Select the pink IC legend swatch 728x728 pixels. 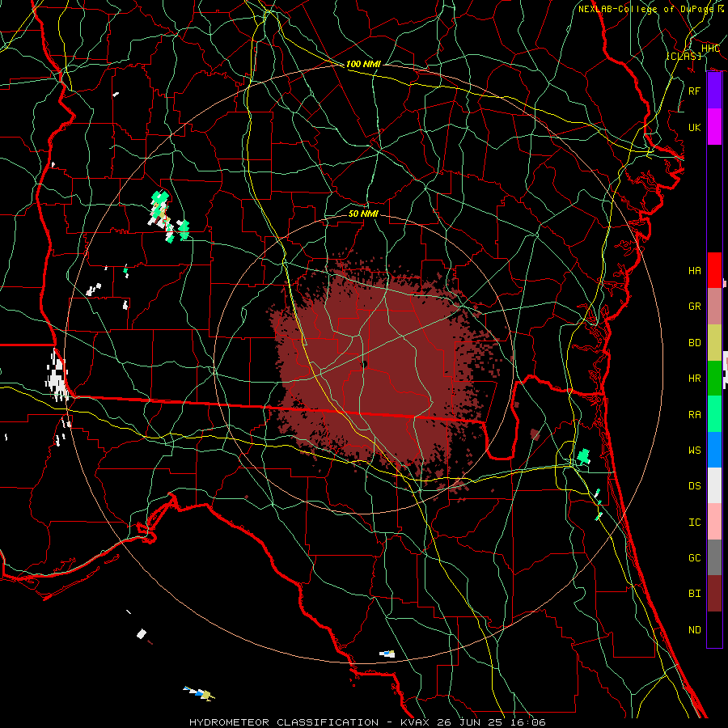(714, 522)
